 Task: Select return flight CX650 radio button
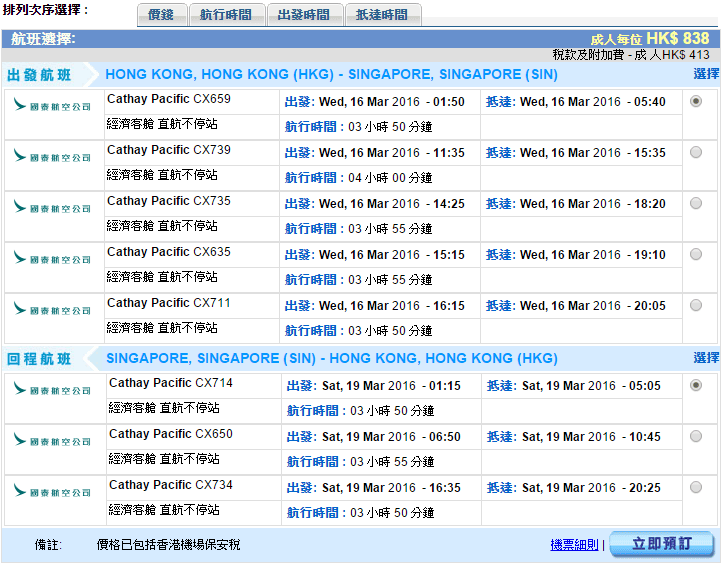tap(696, 436)
